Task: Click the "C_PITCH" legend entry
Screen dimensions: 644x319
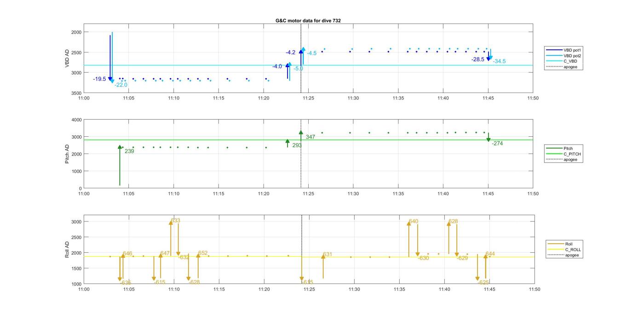Action: click(563, 154)
